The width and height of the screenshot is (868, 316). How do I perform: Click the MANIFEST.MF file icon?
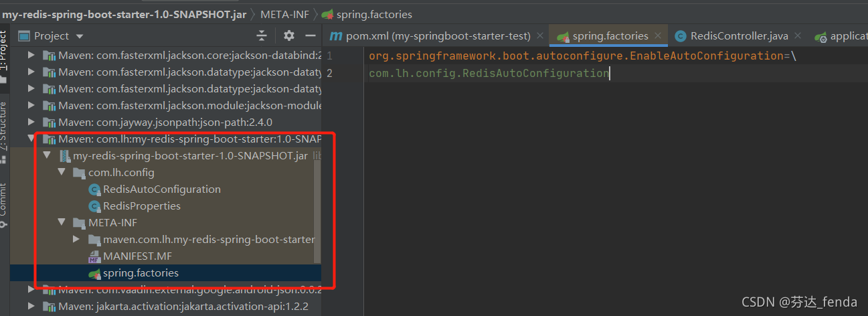click(94, 256)
